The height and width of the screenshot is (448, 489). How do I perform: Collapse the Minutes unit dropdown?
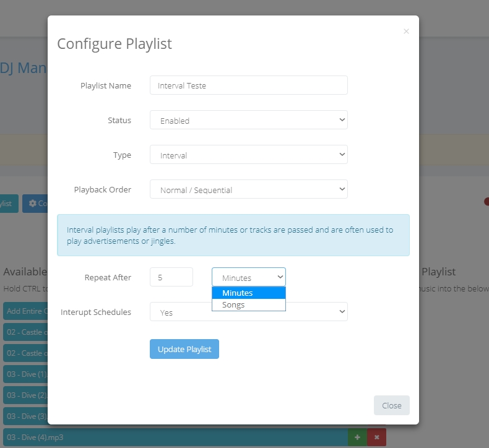point(249,277)
